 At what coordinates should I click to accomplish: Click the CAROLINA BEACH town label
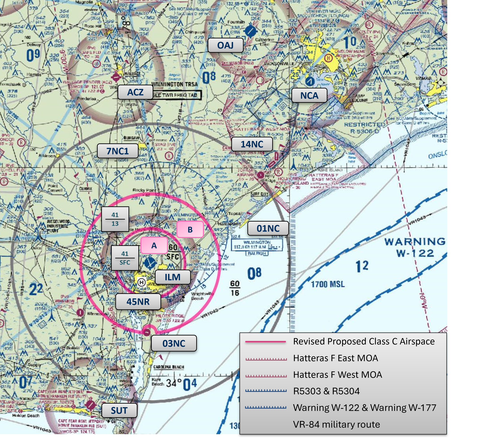click(x=169, y=367)
